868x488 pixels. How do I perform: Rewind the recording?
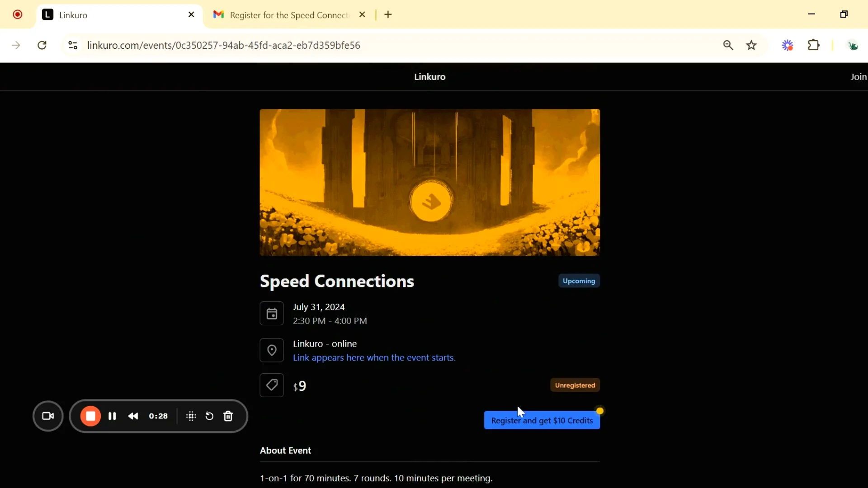coord(133,416)
